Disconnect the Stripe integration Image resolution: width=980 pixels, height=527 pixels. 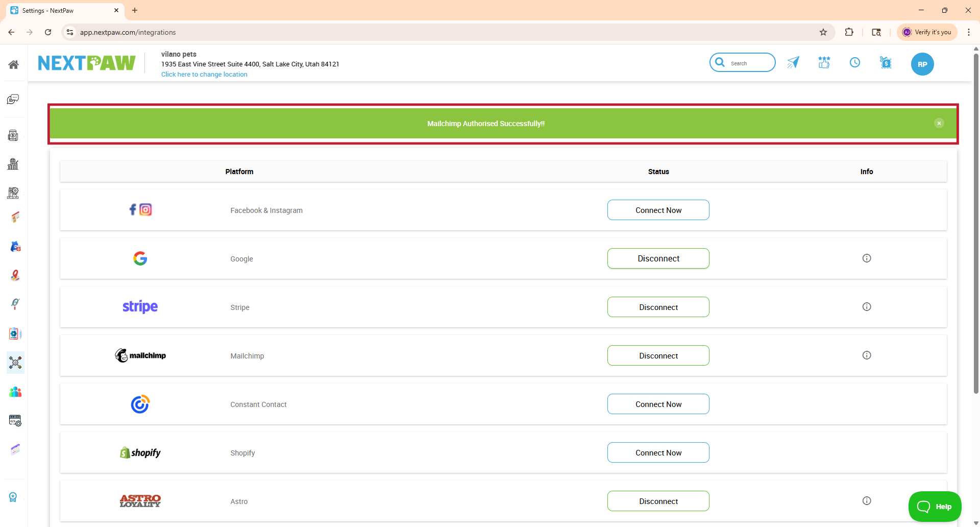tap(658, 307)
